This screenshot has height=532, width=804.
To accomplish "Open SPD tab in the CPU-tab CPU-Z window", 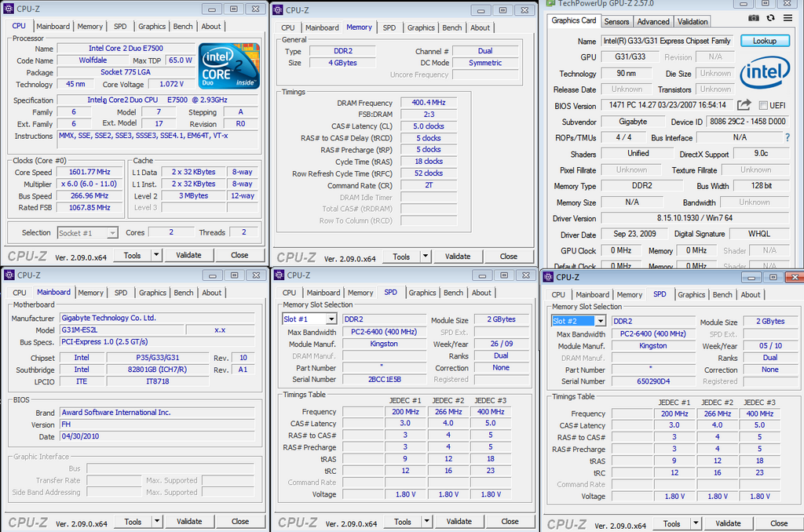I will [x=120, y=26].
